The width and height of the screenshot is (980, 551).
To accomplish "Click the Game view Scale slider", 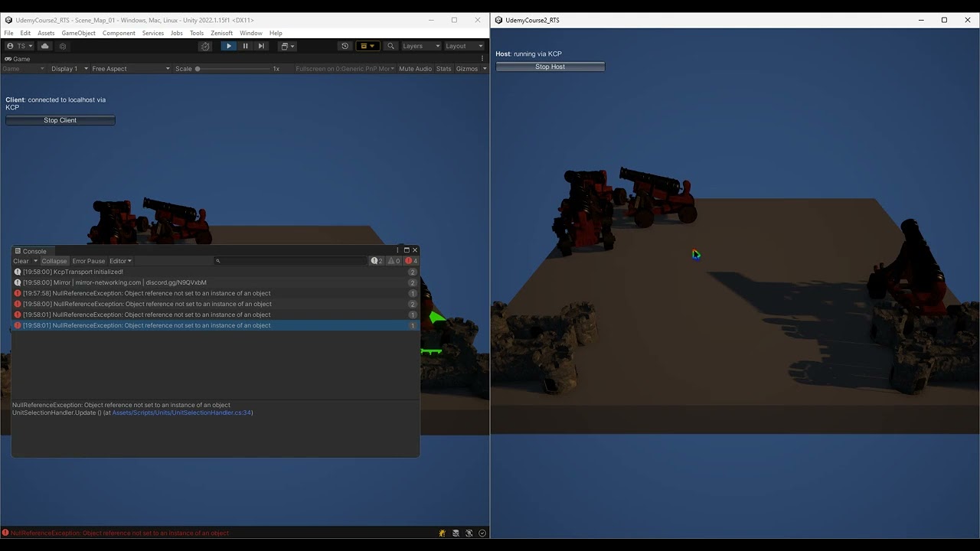I will pyautogui.click(x=233, y=69).
